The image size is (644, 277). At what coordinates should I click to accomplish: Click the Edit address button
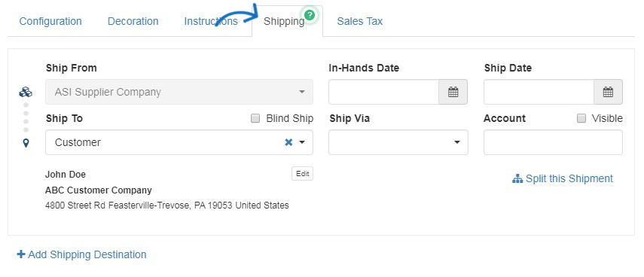click(x=302, y=174)
